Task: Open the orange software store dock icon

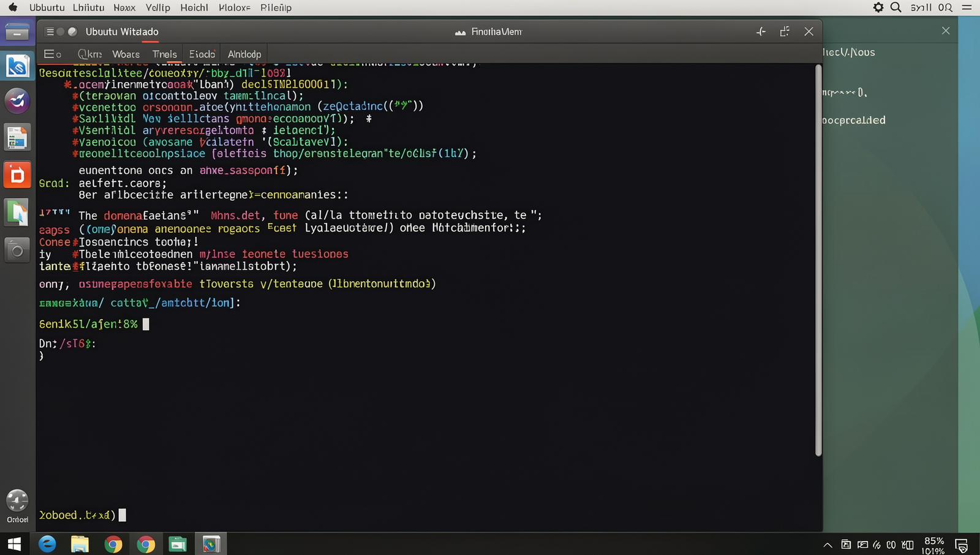Action: click(17, 175)
